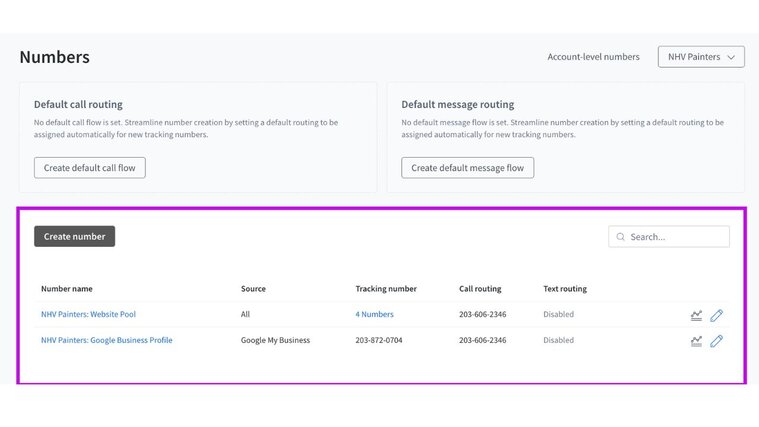The image size is (759, 427).
Task: Focus the Search numbers field
Action: (669, 237)
